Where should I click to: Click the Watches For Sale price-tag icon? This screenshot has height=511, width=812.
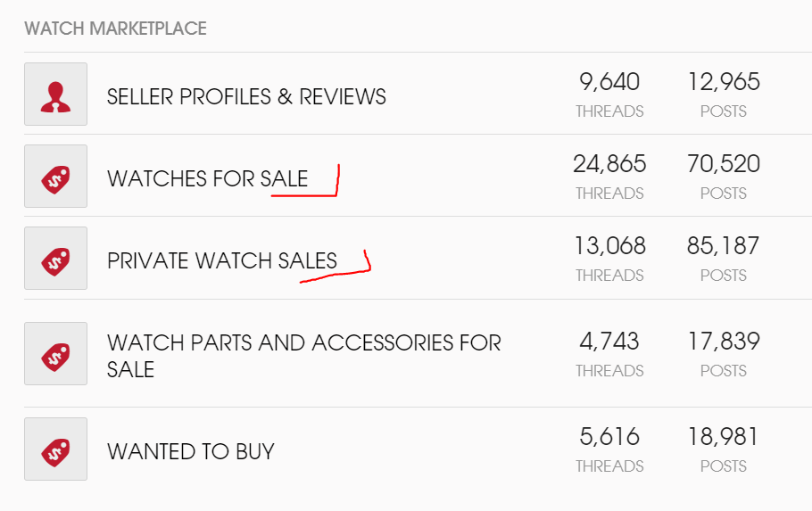pyautogui.click(x=55, y=177)
